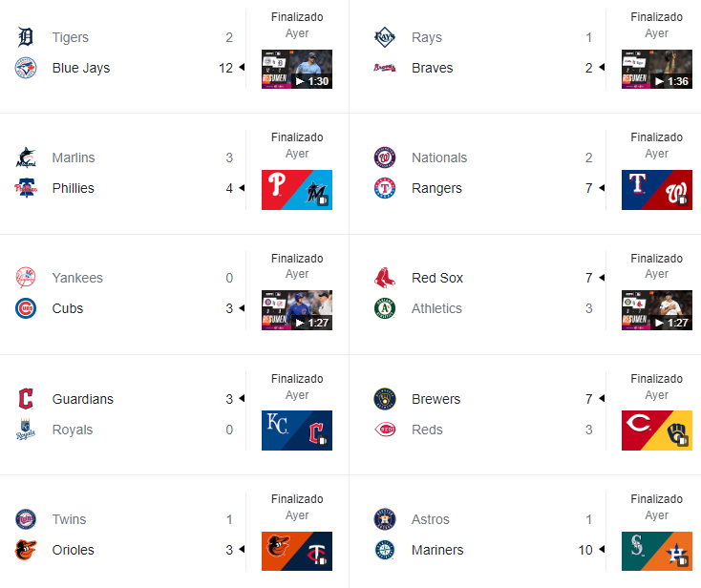Click the Red Sox team logo
The height and width of the screenshot is (588, 701).
pyautogui.click(x=385, y=278)
